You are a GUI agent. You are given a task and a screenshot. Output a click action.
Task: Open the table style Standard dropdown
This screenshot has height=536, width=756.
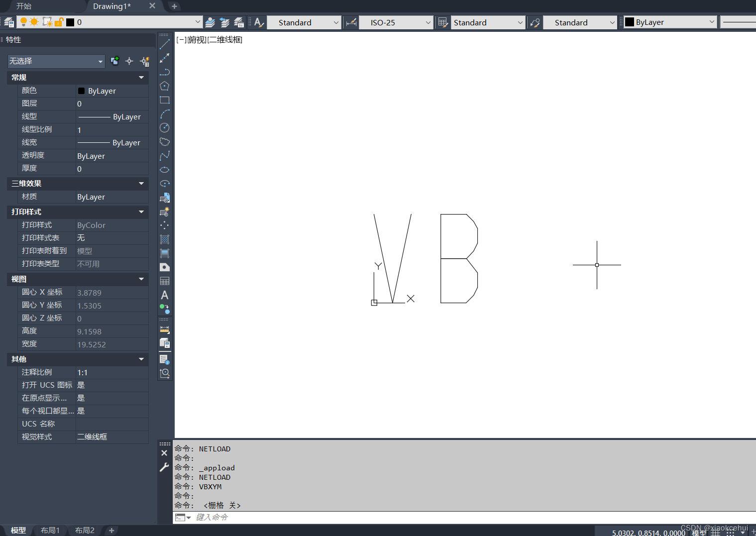point(520,22)
